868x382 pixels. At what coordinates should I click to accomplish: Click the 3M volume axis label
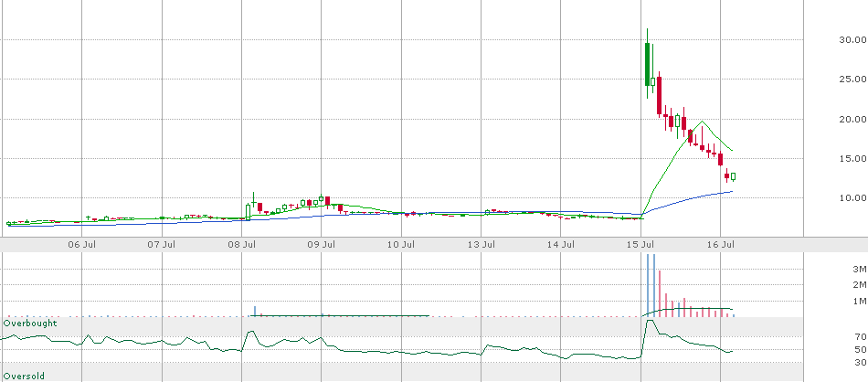[x=859, y=270]
